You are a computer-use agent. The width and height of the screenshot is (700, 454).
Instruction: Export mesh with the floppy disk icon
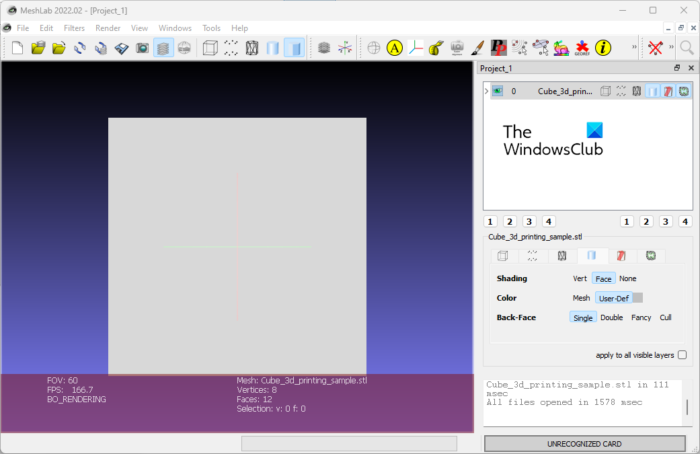(x=121, y=48)
